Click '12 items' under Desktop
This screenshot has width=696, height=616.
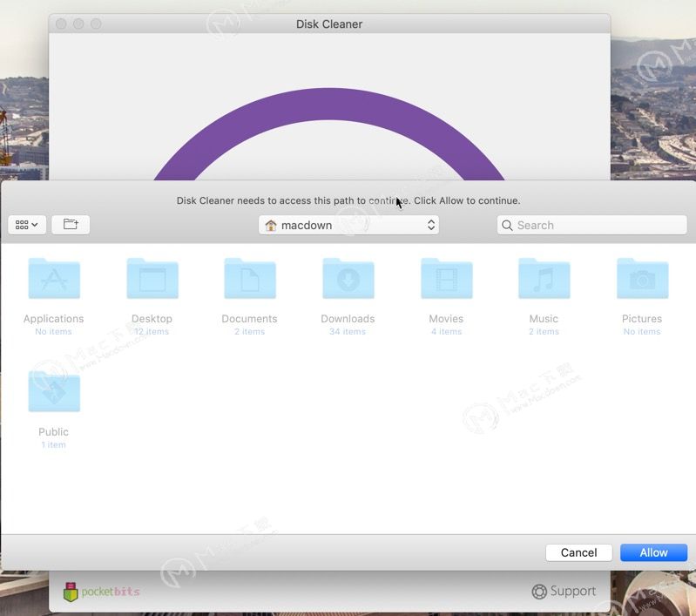tap(152, 331)
